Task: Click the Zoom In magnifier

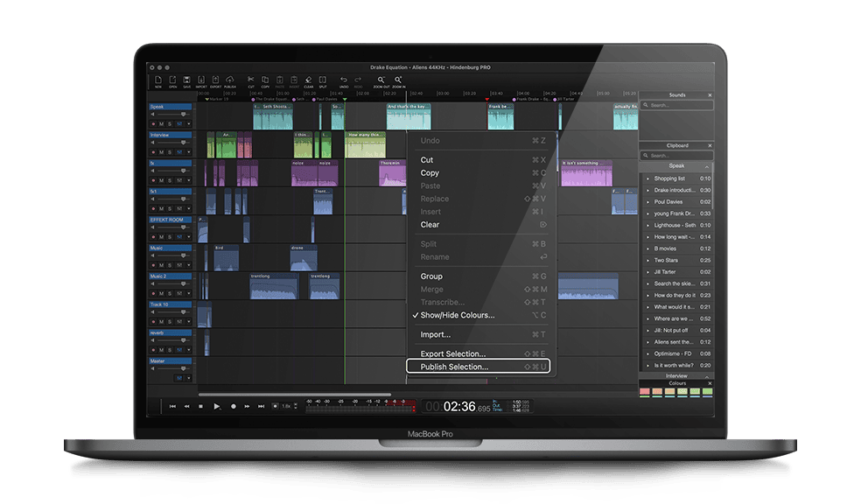Action: [x=398, y=80]
